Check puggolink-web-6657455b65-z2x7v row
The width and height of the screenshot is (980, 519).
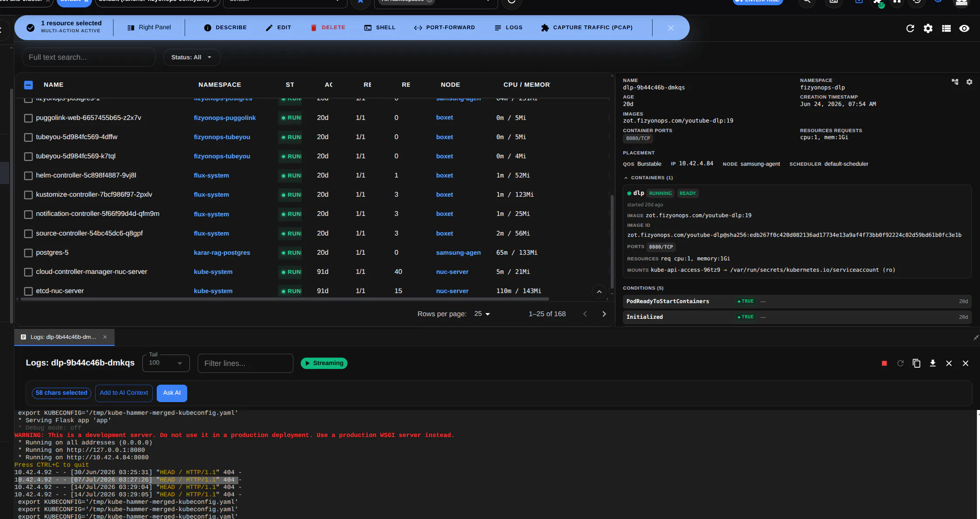[28, 118]
